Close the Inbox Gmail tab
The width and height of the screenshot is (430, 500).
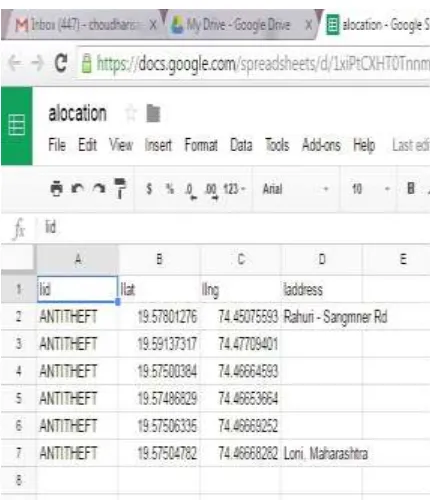click(153, 25)
